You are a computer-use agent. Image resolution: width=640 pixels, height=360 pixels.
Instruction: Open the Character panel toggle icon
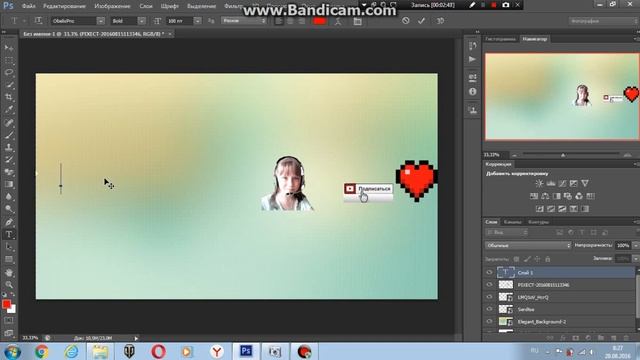pyautogui.click(x=358, y=21)
